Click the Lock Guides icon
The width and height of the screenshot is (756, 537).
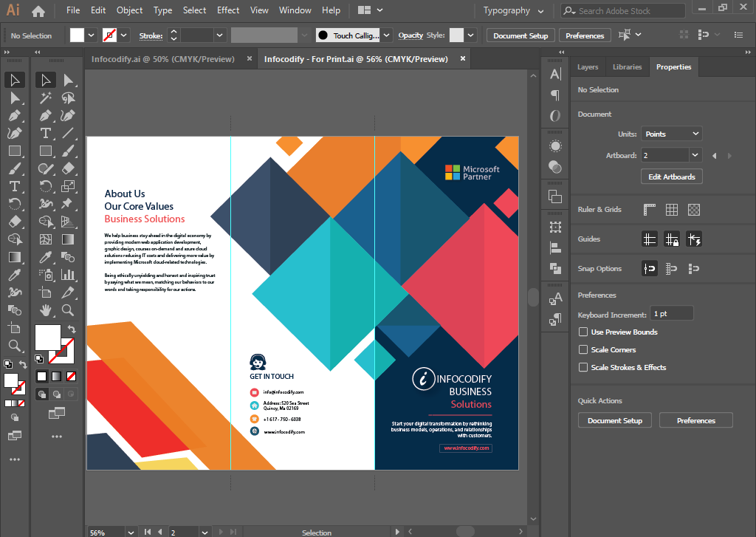tap(671, 239)
